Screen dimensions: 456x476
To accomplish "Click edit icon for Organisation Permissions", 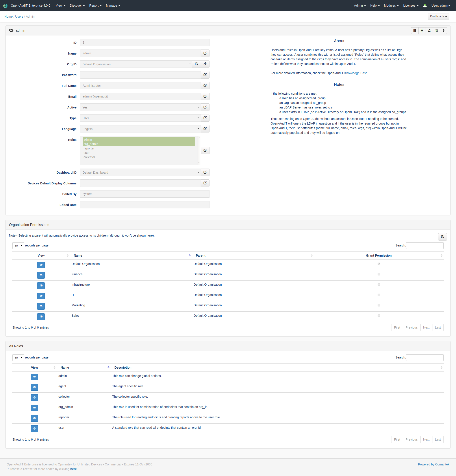I will pos(442,237).
